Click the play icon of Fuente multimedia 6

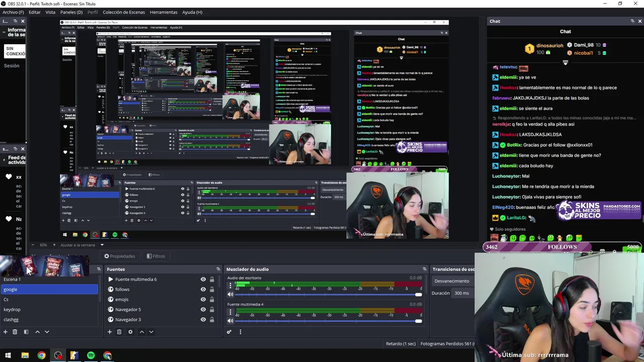[x=111, y=280]
